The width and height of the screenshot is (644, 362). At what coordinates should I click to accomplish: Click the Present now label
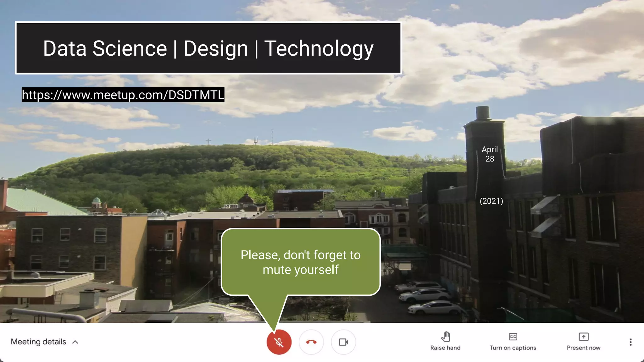pos(584,348)
